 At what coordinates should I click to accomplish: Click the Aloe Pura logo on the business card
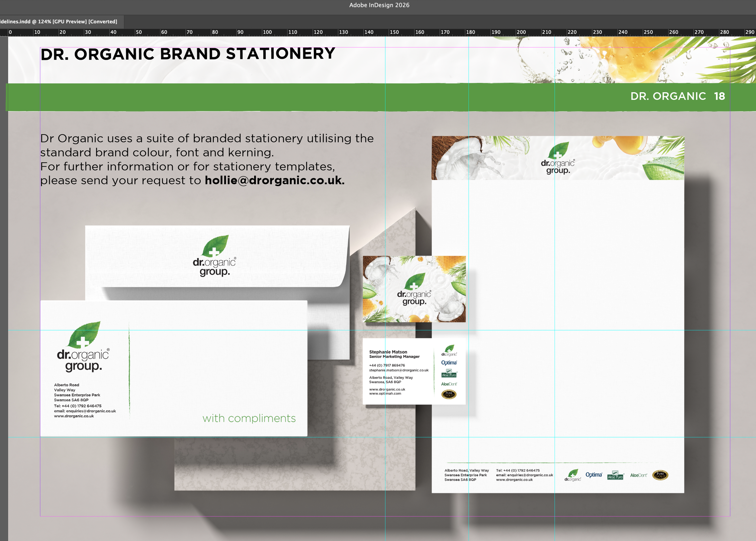[x=449, y=373]
